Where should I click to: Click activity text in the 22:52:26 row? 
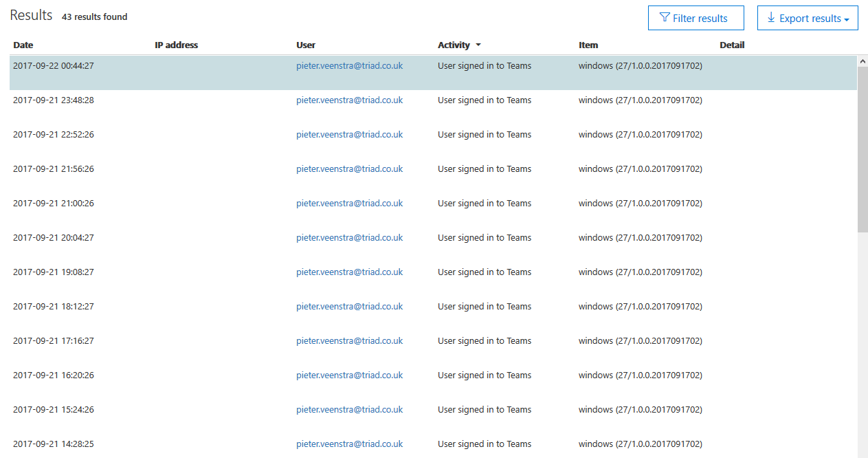pos(485,135)
